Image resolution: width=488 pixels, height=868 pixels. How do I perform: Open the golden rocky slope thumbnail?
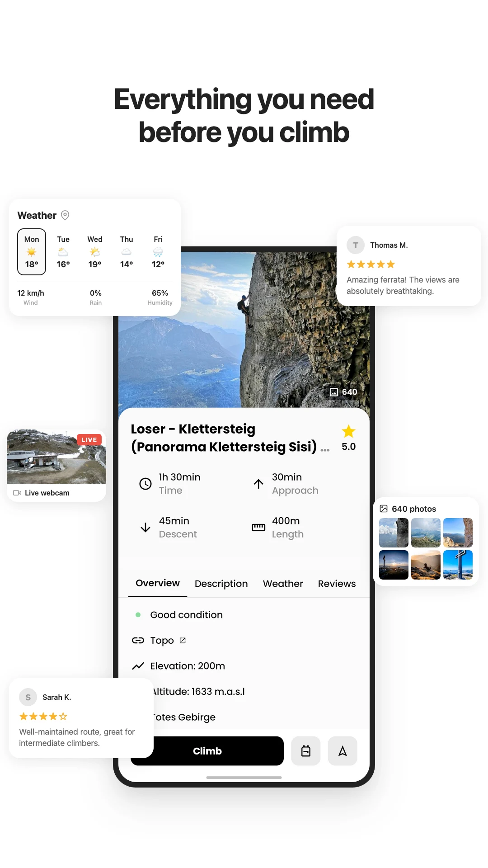426,565
